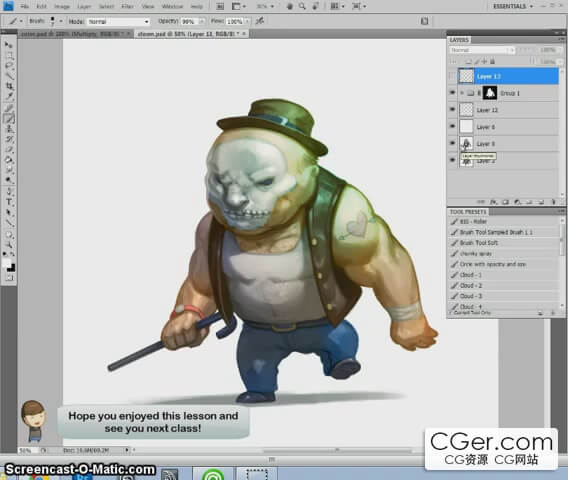Select Rotate View tool in application bar
The width and height of the screenshot is (568, 480).
pyautogui.click(x=315, y=6)
